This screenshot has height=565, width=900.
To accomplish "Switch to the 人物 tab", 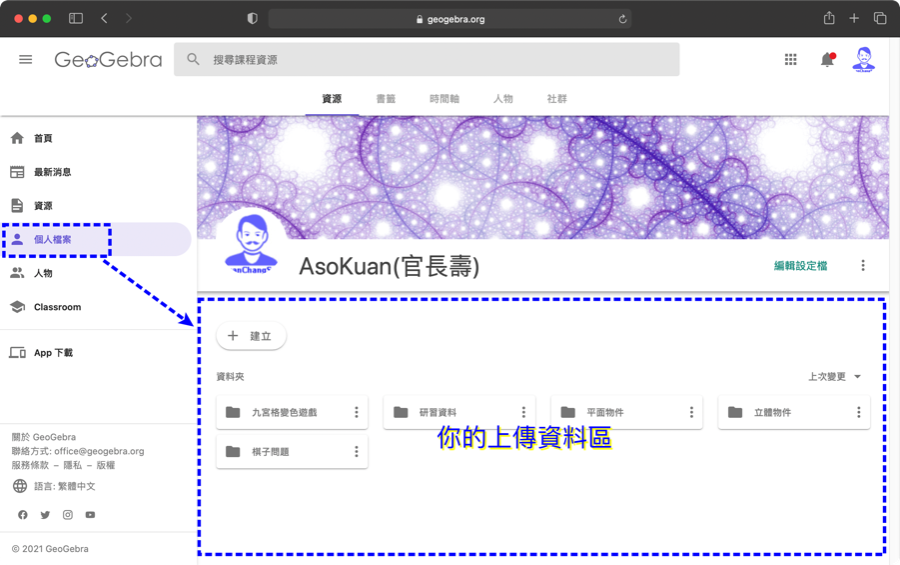I will 503,99.
